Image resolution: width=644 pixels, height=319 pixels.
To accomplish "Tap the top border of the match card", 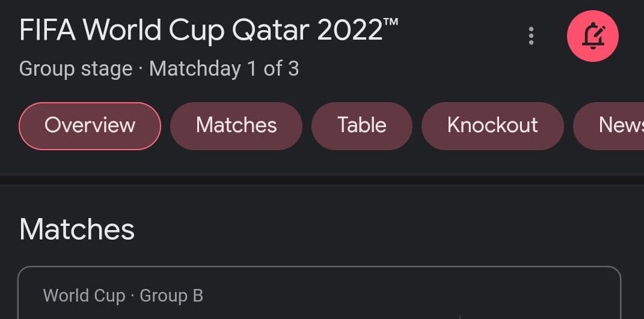I will point(319,267).
